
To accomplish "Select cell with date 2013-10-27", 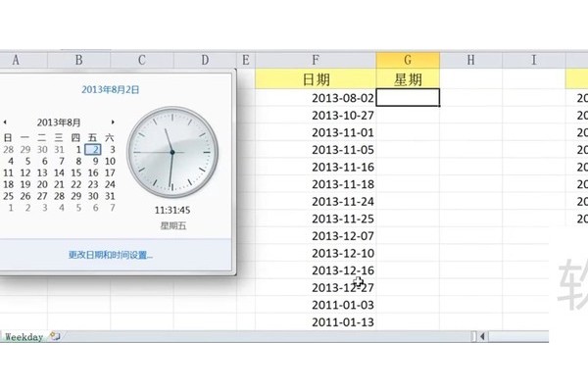I will [x=316, y=116].
